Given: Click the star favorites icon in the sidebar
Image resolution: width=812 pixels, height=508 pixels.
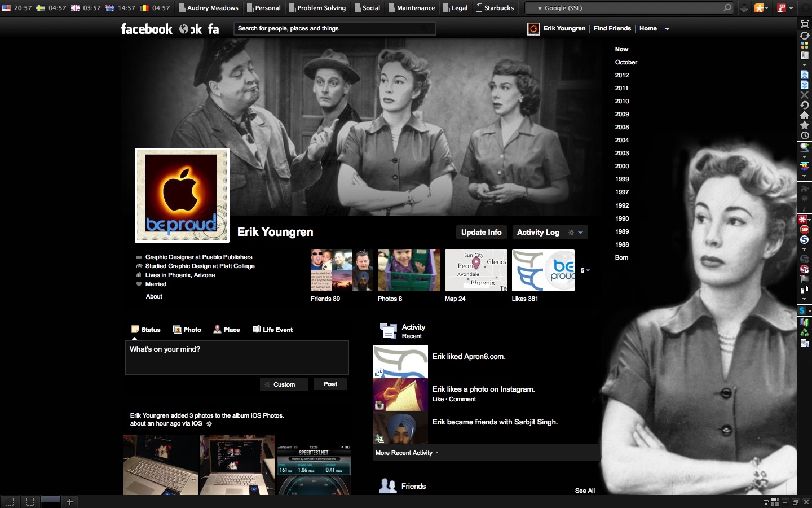Looking at the screenshot, I should click(x=805, y=125).
